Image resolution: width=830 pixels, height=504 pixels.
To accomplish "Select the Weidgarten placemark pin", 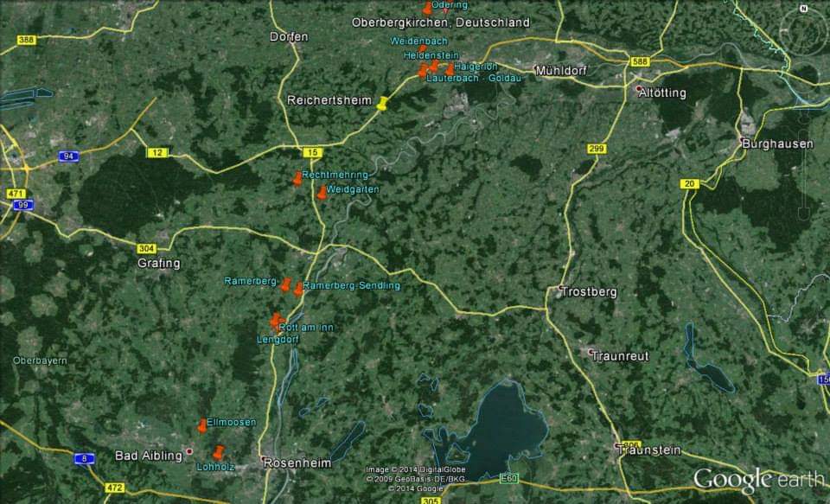I will (322, 193).
